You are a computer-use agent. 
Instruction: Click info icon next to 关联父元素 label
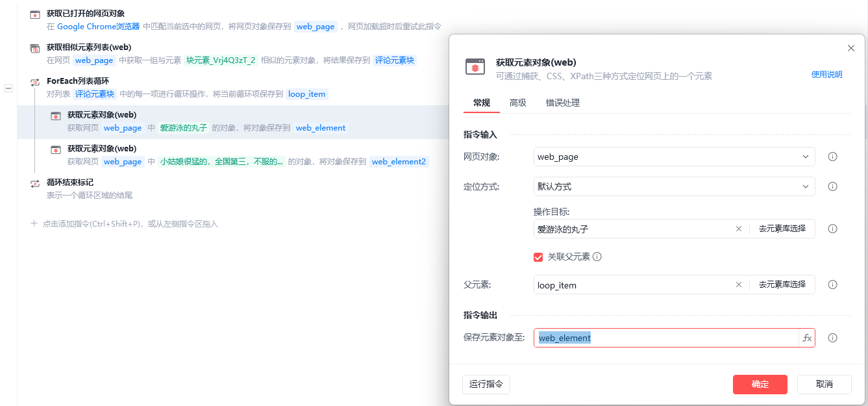pyautogui.click(x=597, y=257)
